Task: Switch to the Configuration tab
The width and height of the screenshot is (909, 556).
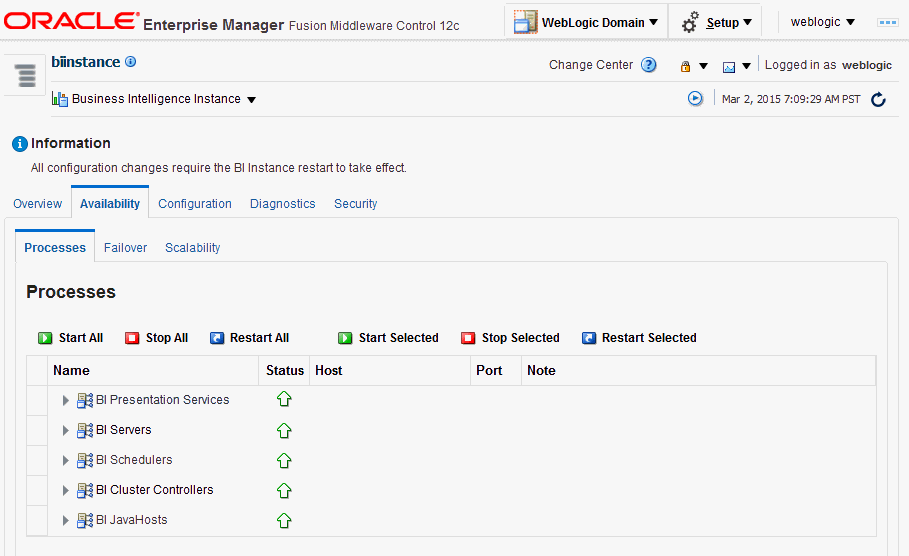Action: pos(195,203)
